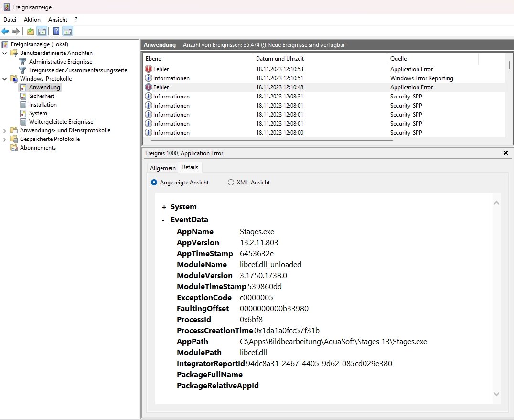This screenshot has height=420, width=514.
Task: Expand the System section with plus sign
Action: tap(164, 207)
